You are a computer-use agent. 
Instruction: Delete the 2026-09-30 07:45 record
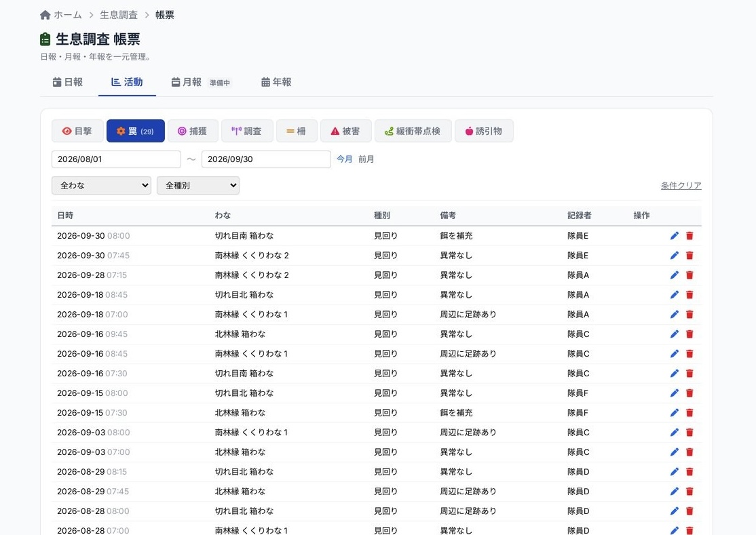click(689, 255)
